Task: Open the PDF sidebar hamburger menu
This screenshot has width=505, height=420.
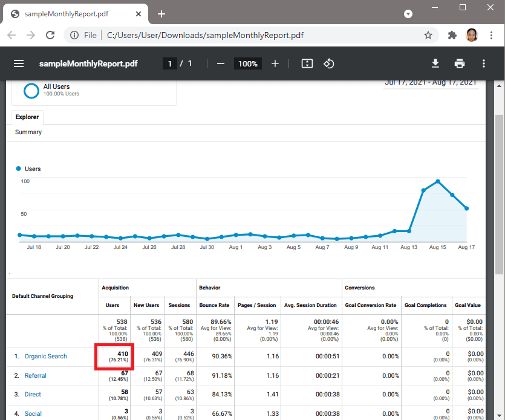Action: click(19, 63)
